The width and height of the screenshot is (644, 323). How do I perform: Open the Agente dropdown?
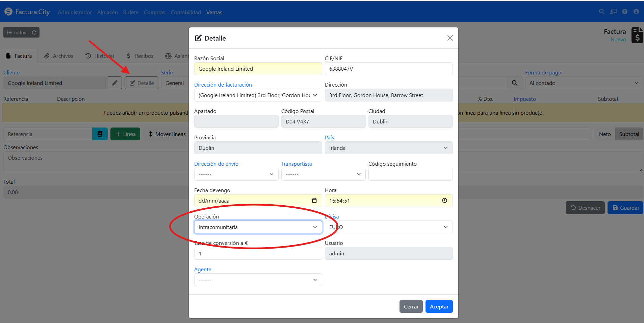tap(258, 280)
